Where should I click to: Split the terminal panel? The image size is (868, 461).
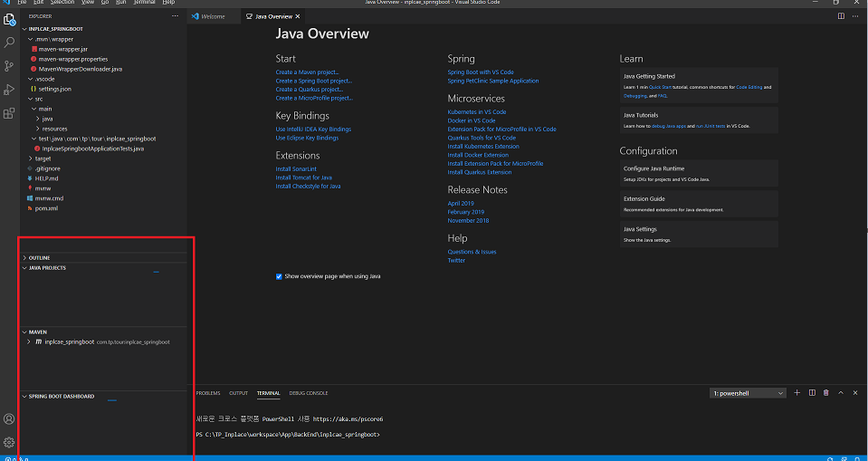812,393
